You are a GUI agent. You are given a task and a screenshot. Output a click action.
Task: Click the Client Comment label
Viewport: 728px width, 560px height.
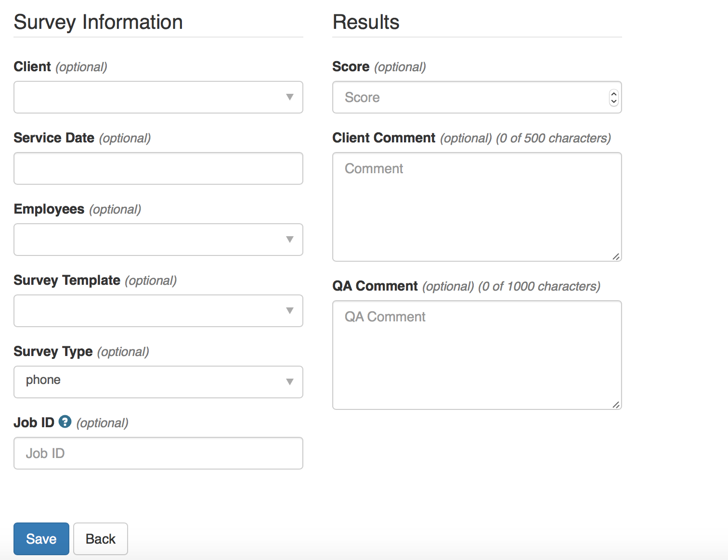(x=384, y=138)
